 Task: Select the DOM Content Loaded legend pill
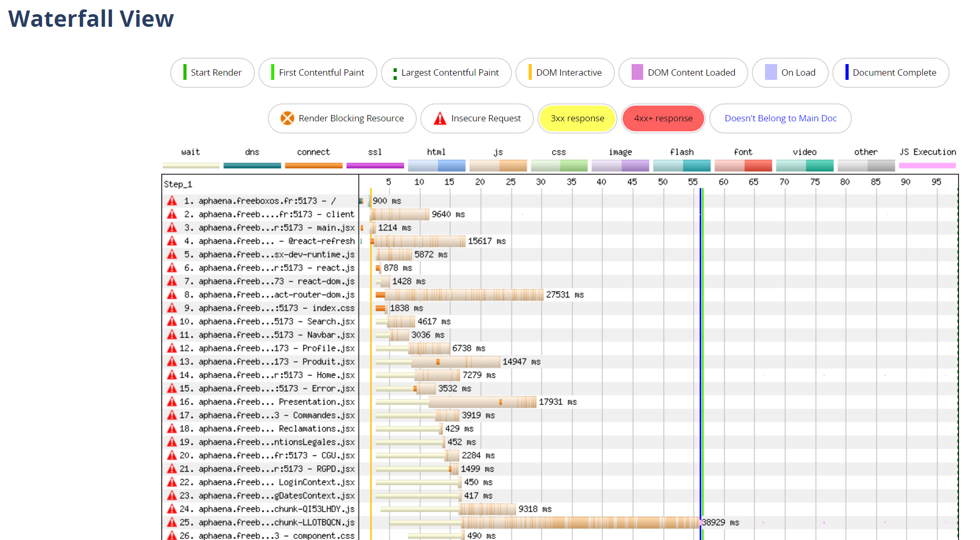tap(683, 72)
